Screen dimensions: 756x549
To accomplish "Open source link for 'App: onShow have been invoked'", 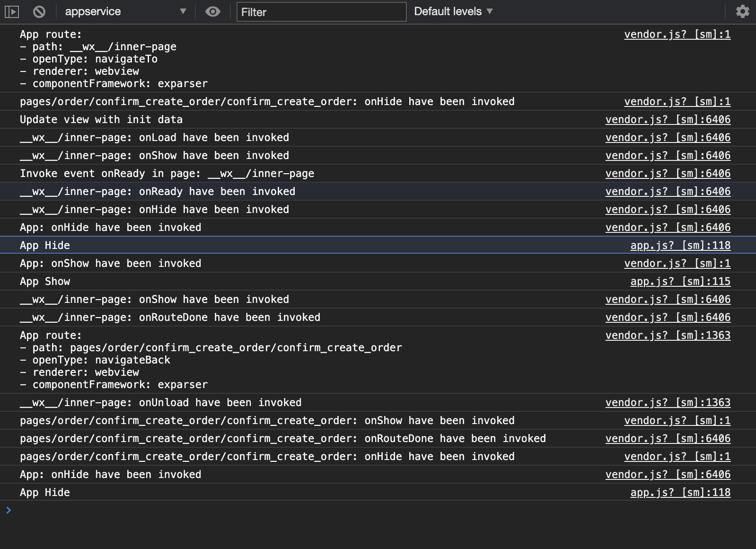I will [677, 264].
